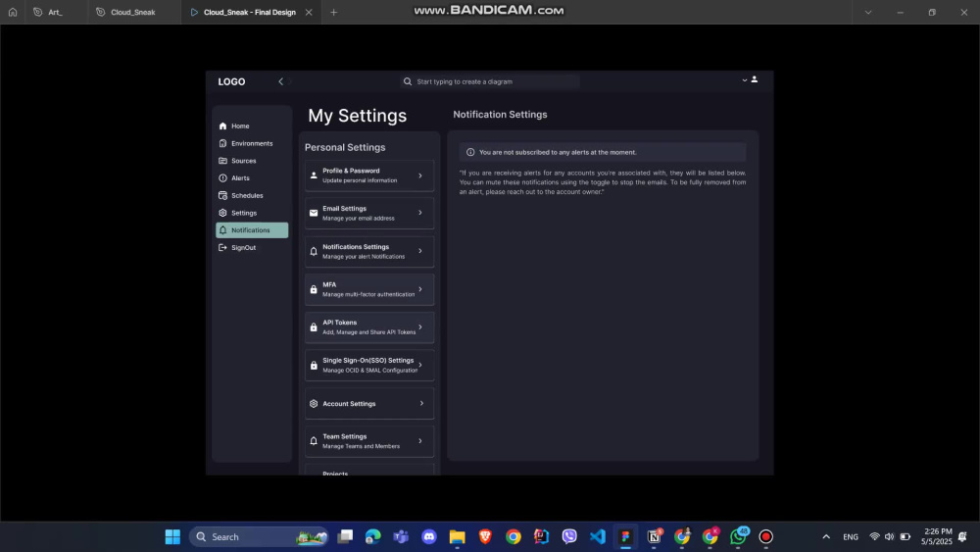The width and height of the screenshot is (980, 552).
Task: Click the envelope icon on Email Settings
Action: point(314,213)
